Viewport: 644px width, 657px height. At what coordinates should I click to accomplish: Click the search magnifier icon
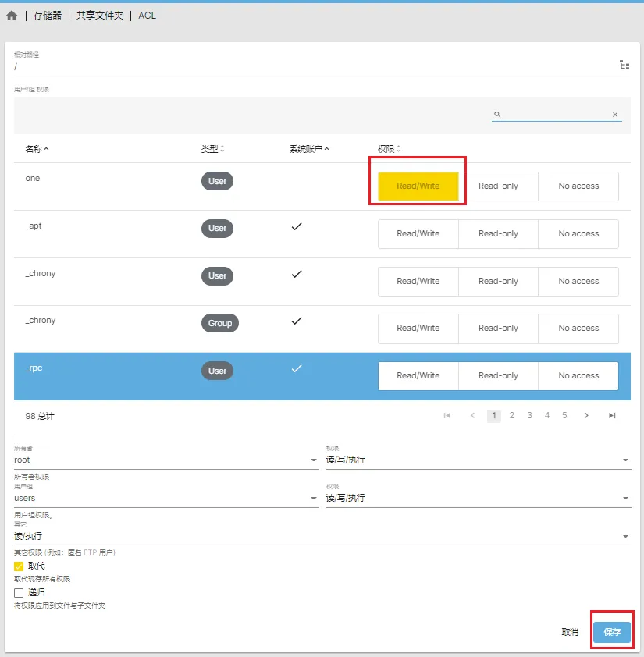496,115
